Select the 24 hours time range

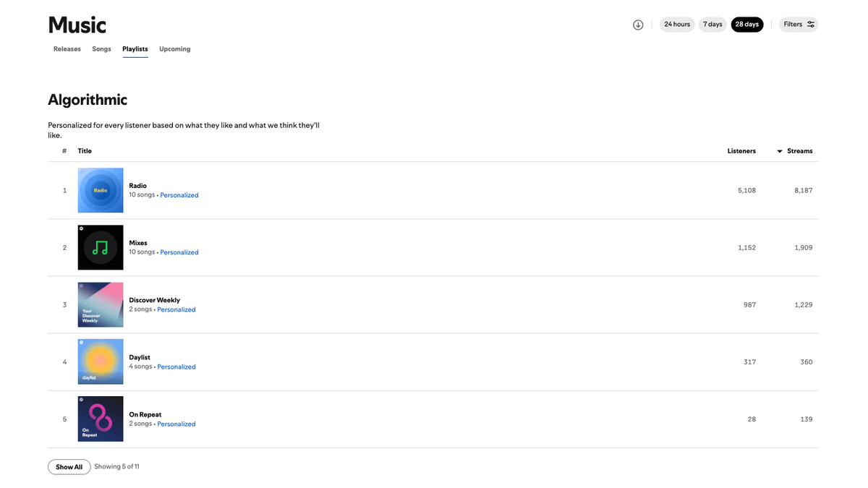[x=677, y=25]
